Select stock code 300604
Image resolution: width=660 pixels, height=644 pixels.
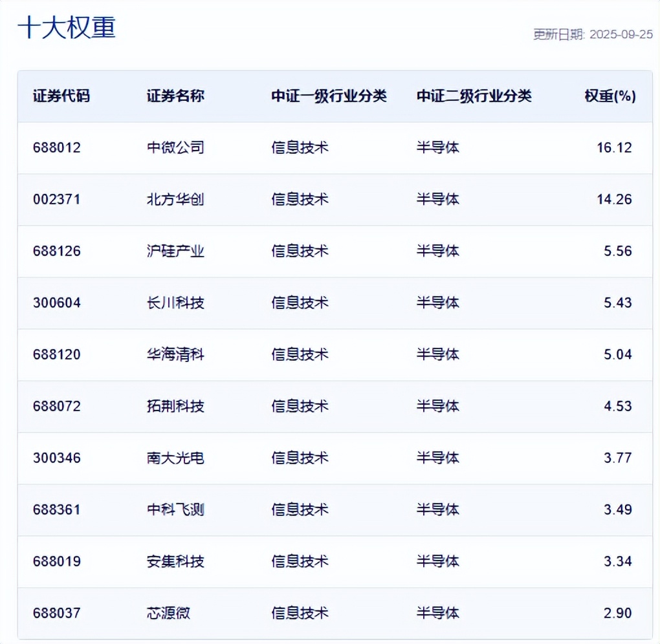coord(57,303)
